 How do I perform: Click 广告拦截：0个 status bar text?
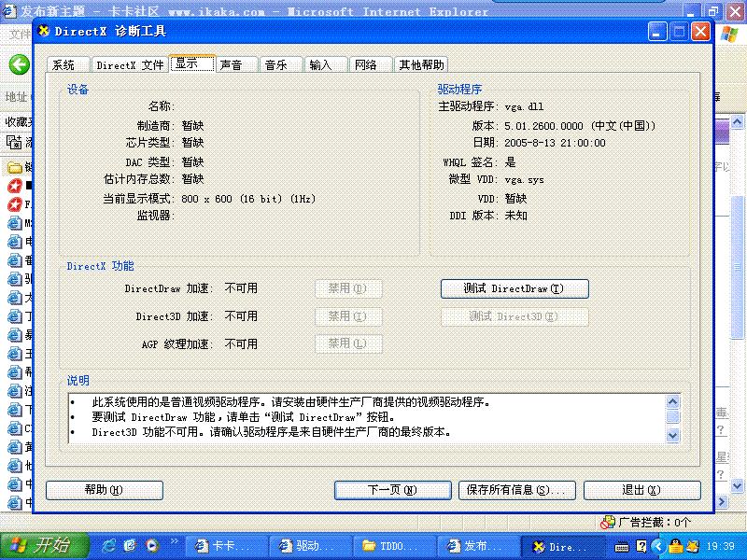coord(655,523)
